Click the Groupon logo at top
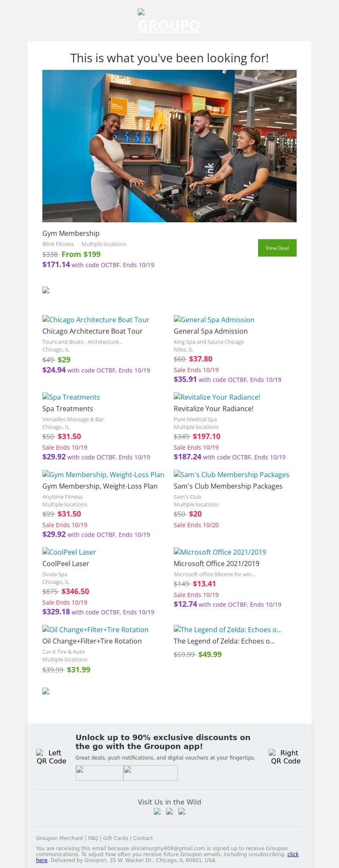The image size is (339, 868). pos(169,21)
